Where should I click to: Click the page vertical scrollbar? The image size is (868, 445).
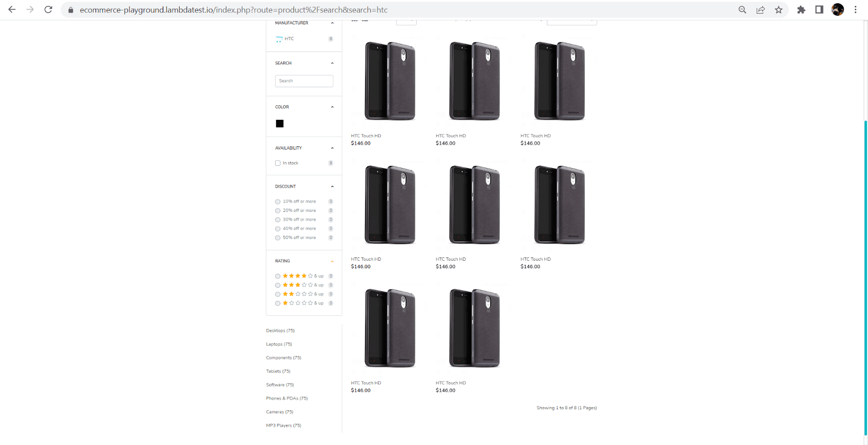pos(865,278)
